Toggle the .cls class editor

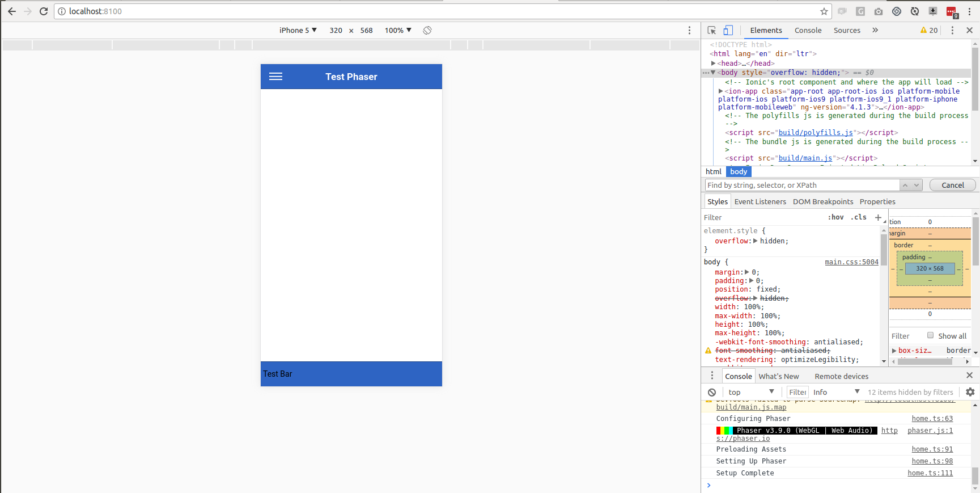click(x=859, y=217)
